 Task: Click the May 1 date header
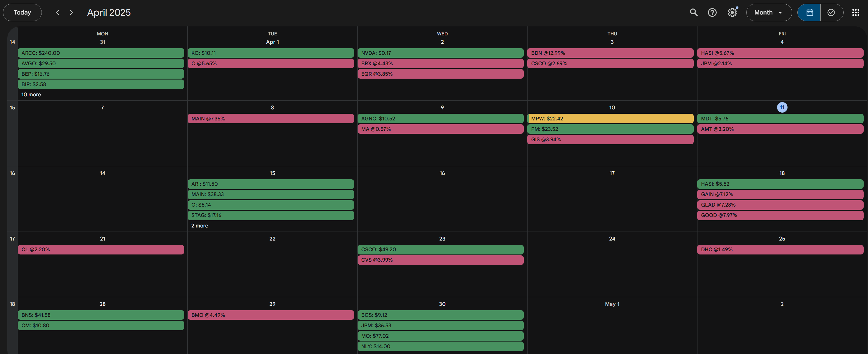tap(612, 304)
